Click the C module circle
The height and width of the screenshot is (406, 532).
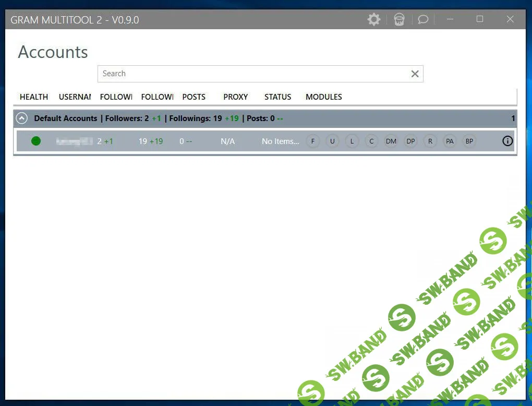coord(371,141)
